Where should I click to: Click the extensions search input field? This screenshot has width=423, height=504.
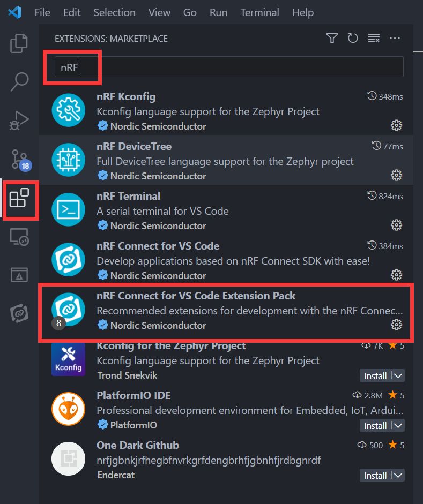229,67
